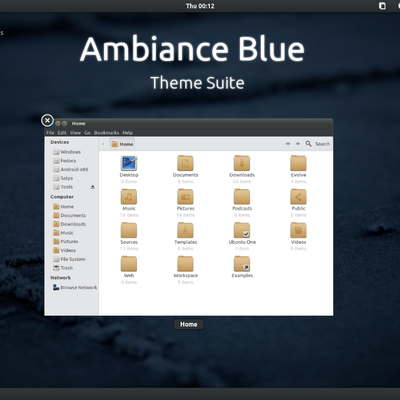Screen dimensions: 400x400
Task: Click the Home path bar button
Action: coord(122,144)
